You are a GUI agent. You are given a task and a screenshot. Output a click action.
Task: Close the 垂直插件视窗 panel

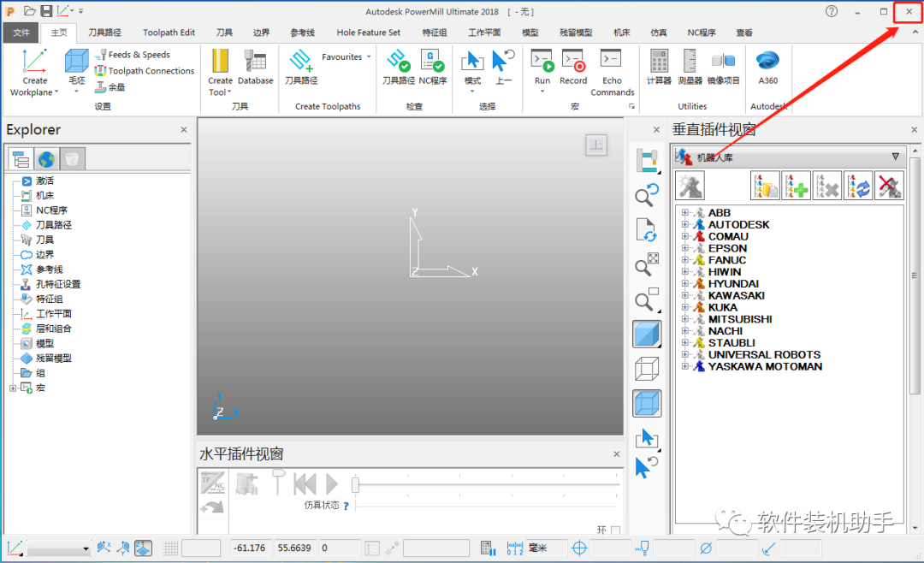(914, 130)
